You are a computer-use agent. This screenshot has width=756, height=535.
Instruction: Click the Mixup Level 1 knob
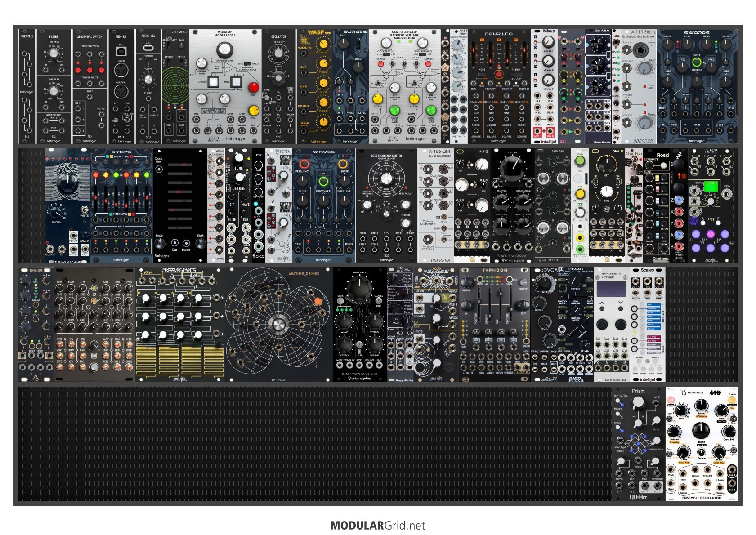(x=548, y=42)
